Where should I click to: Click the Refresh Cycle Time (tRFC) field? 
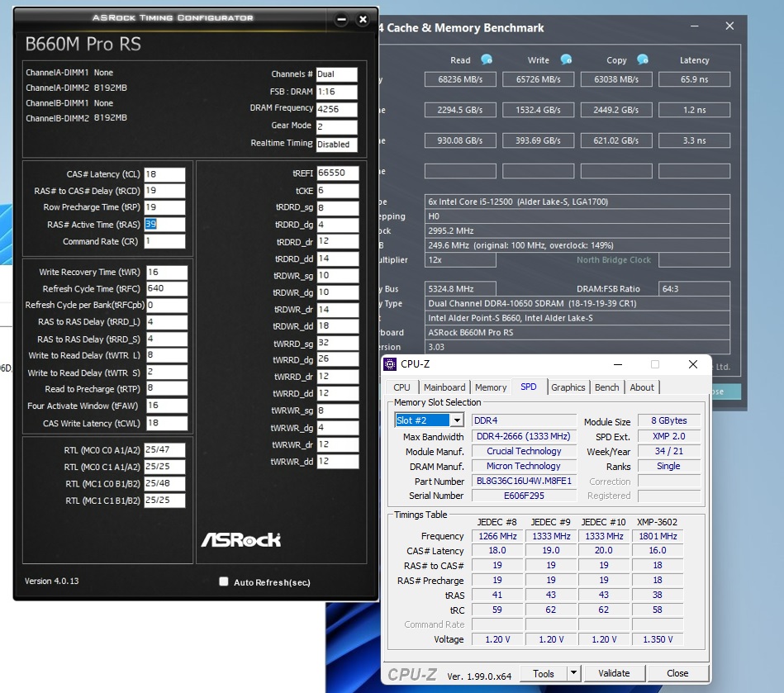(x=167, y=288)
